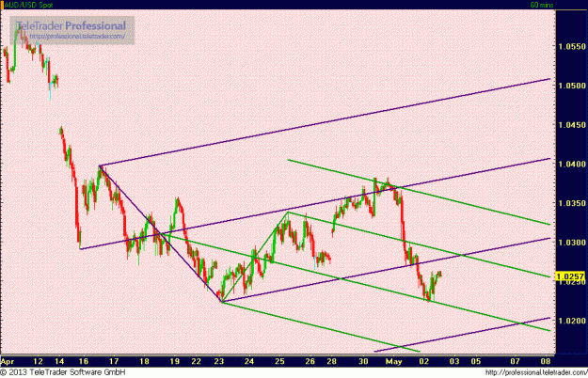The height and width of the screenshot is (378, 588).
Task: Click date 28 on time axis
Action: pyautogui.click(x=331, y=361)
